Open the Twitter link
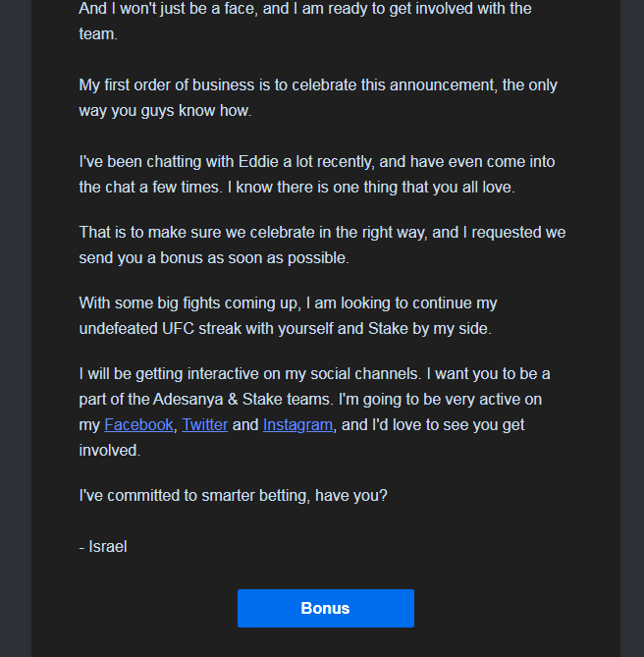This screenshot has width=644, height=657. tap(205, 425)
